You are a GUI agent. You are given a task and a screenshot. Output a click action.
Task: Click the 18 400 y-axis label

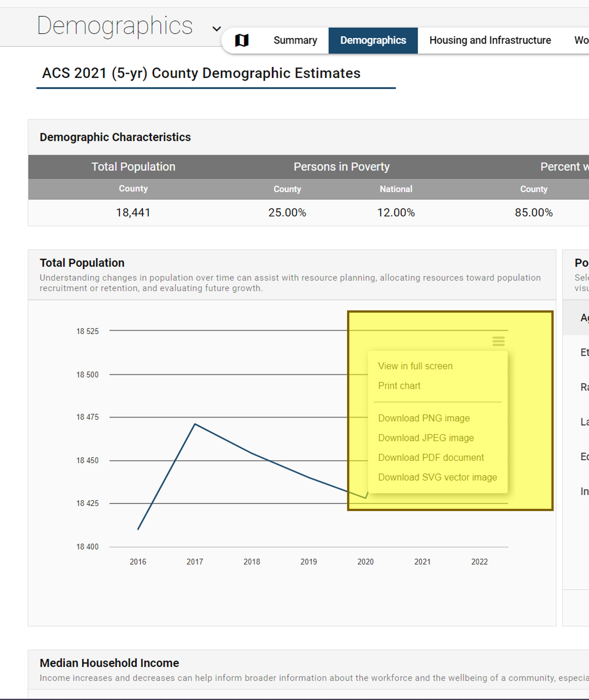(87, 547)
